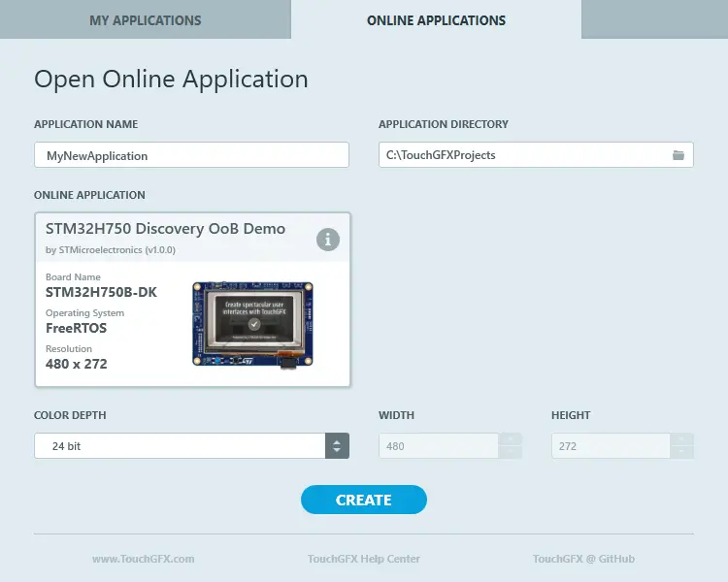
Task: Select the Online Applications tab
Action: pyautogui.click(x=436, y=19)
